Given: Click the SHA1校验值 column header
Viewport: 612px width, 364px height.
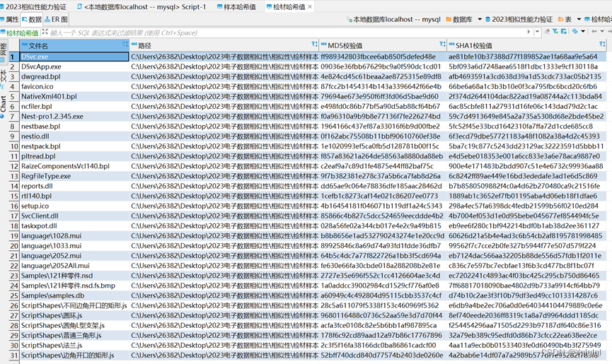Looking at the screenshot, I should tap(527, 46).
